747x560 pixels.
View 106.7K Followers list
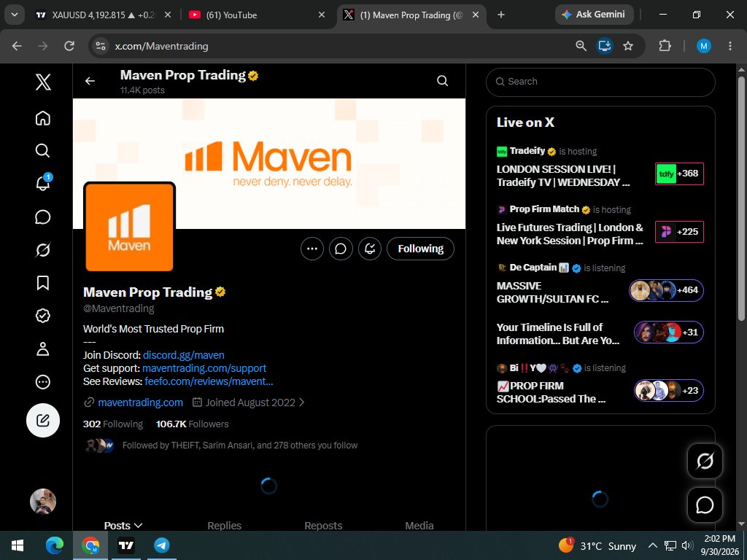click(192, 424)
